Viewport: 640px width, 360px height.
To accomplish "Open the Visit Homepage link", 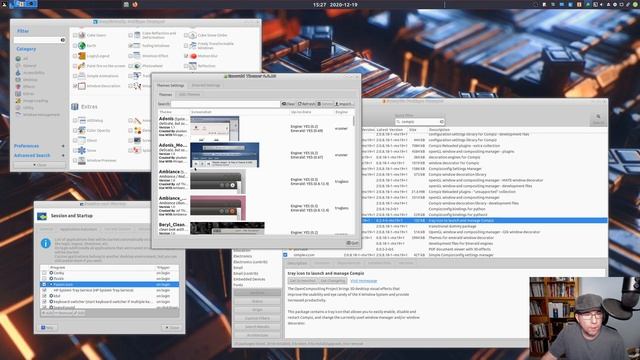I will click(364, 281).
